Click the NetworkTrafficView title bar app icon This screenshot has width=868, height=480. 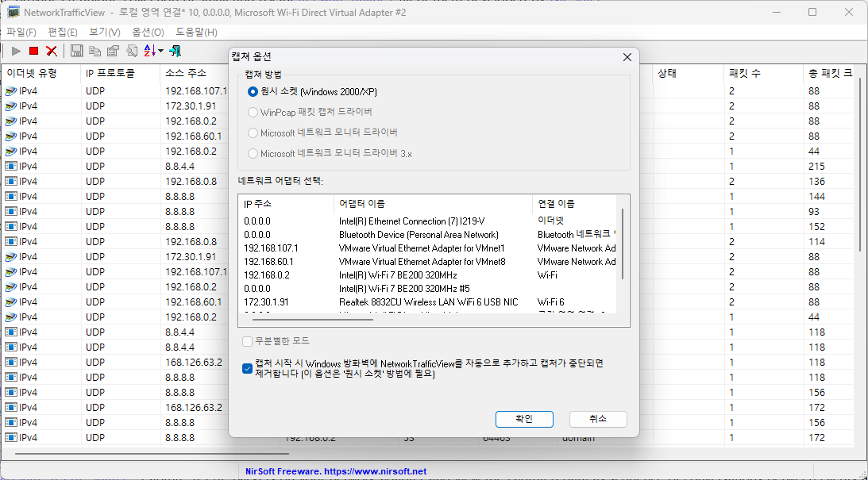click(x=14, y=12)
